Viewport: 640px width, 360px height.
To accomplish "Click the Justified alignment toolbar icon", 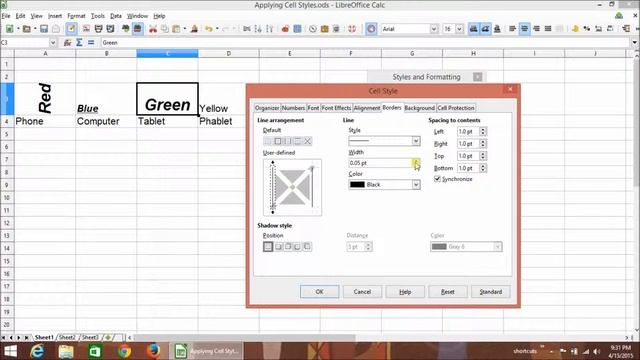I will (x=548, y=29).
